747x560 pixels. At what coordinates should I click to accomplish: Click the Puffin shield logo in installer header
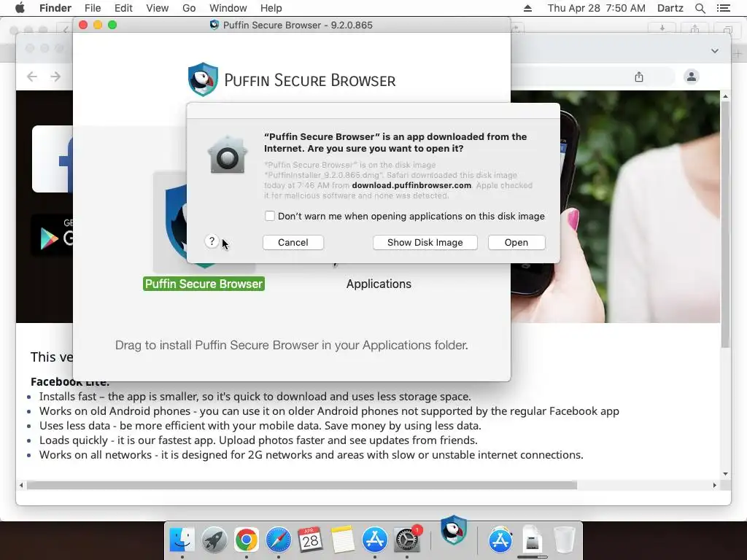203,79
